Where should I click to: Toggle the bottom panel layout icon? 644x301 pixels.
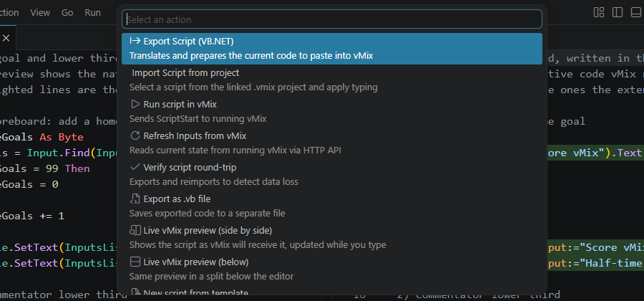[636, 12]
